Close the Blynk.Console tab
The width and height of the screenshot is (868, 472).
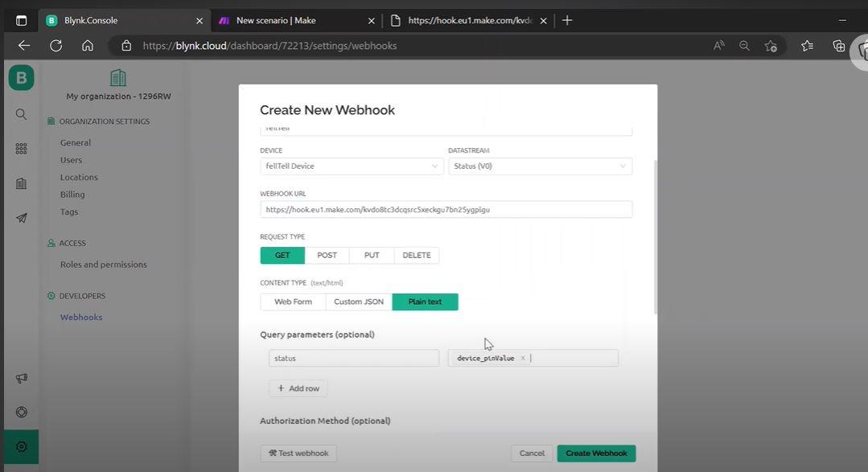200,20
